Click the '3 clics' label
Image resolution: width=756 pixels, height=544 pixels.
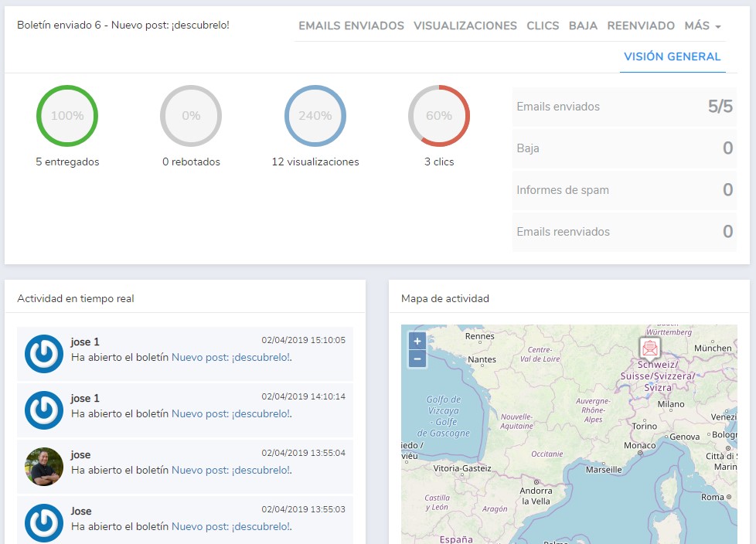[x=439, y=162]
